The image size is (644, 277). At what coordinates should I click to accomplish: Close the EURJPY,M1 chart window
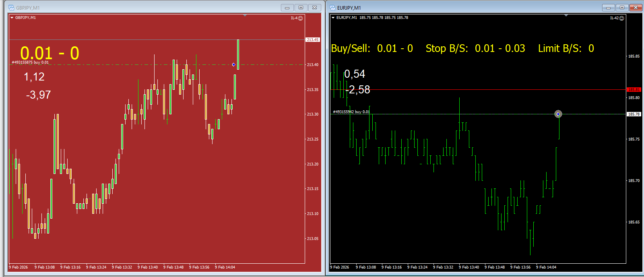(636, 8)
